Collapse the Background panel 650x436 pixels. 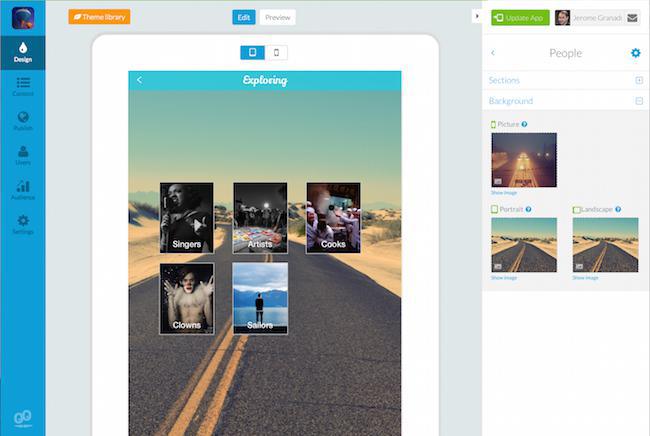tap(639, 101)
